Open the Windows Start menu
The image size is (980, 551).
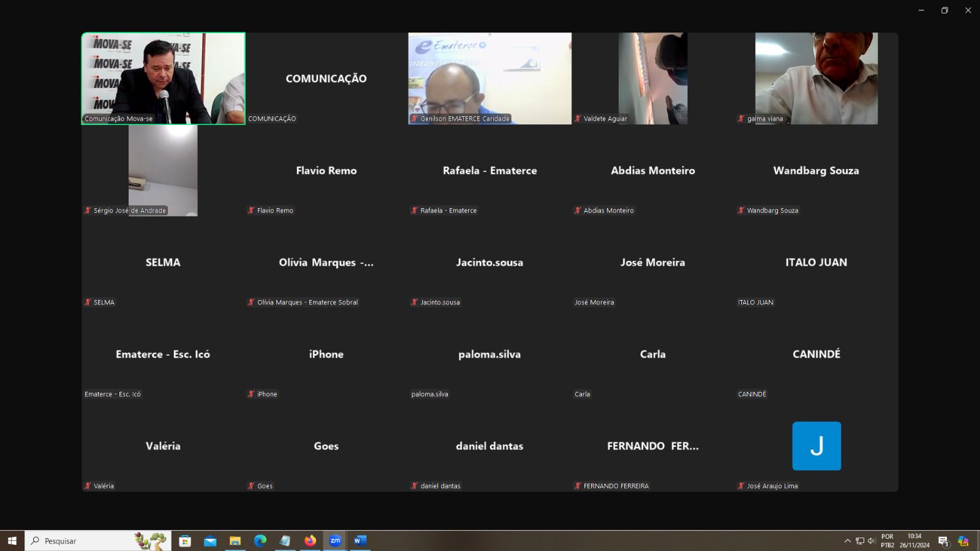12,541
